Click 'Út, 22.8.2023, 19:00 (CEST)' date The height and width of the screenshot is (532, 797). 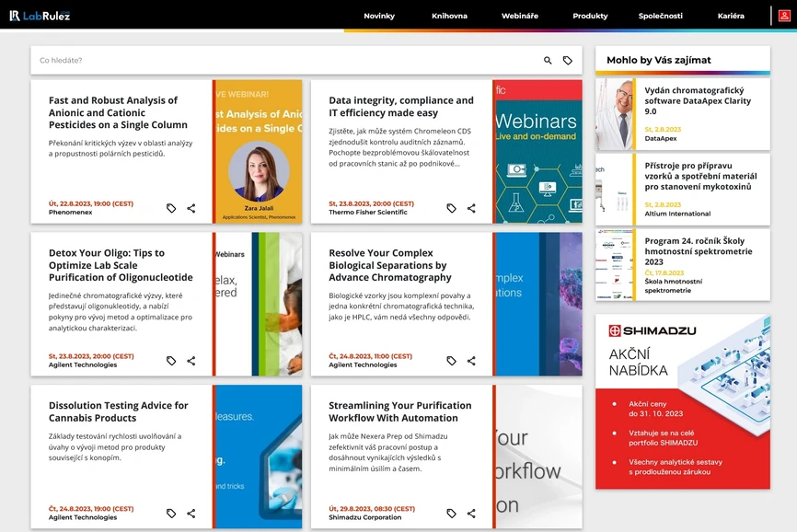(91, 203)
